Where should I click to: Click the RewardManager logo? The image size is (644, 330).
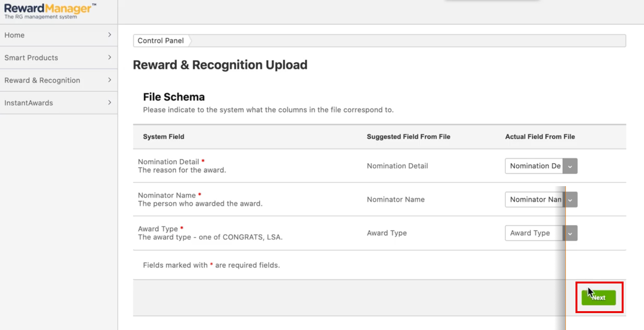[50, 11]
